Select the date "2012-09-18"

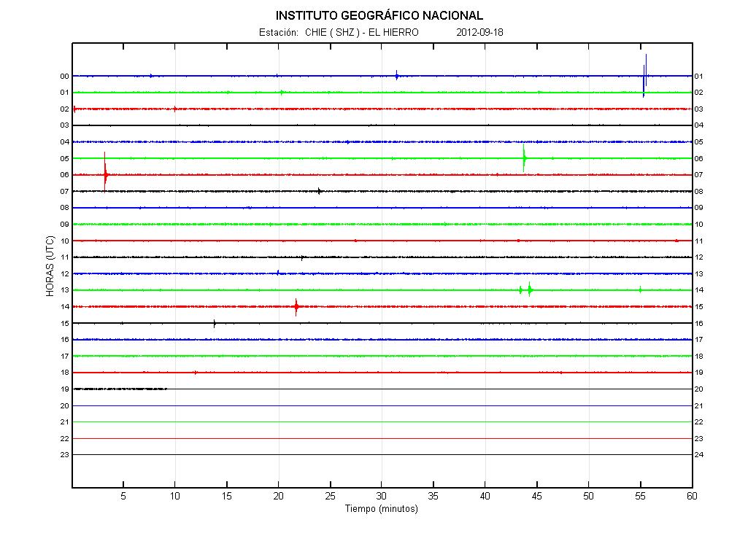pyautogui.click(x=479, y=32)
